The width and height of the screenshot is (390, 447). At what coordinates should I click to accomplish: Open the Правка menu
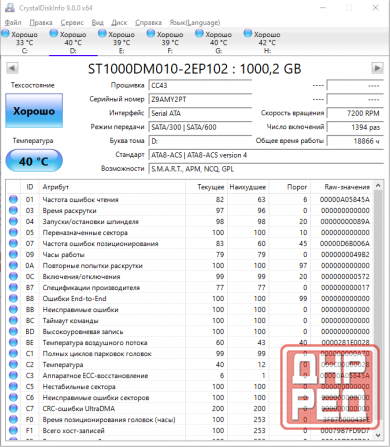click(x=41, y=23)
